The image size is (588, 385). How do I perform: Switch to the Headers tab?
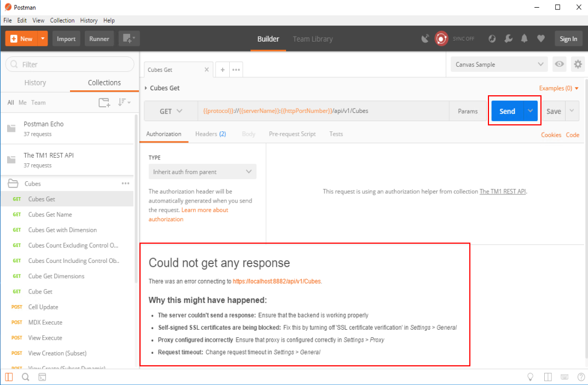coord(210,134)
